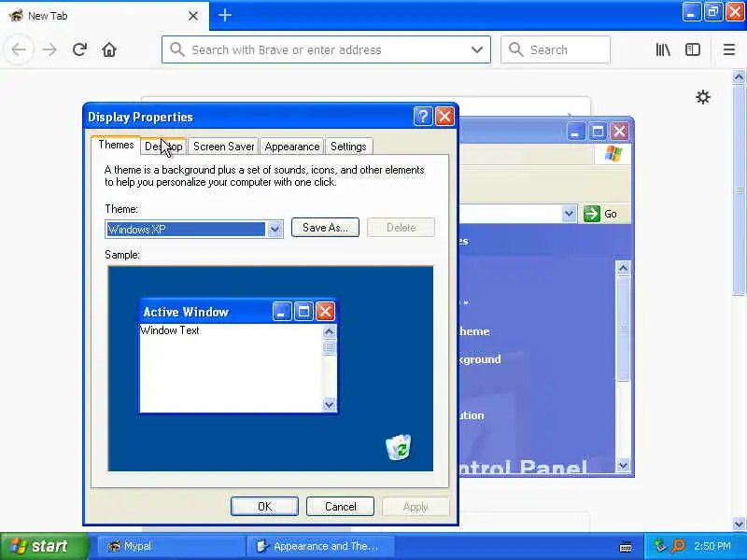Click the sample Active Window scroll up arrow
Viewport: 747px width, 560px height.
(x=329, y=331)
